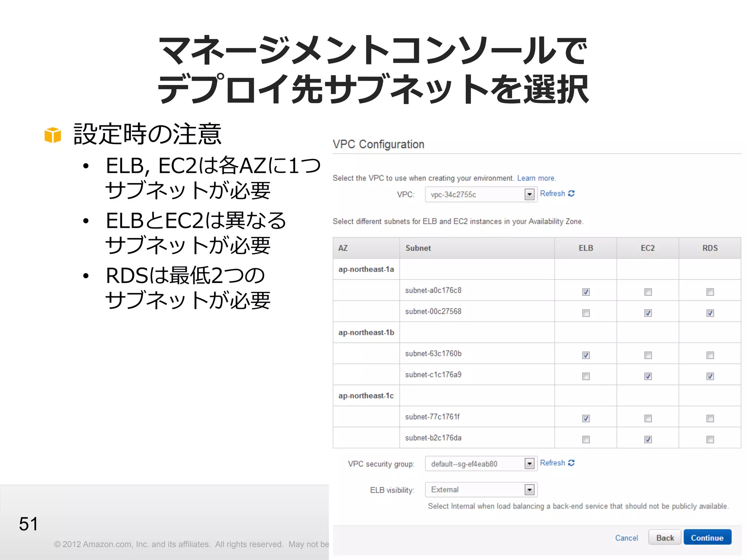The height and width of the screenshot is (560, 747).
Task: Click subnet-63c1760b text
Action: click(433, 354)
